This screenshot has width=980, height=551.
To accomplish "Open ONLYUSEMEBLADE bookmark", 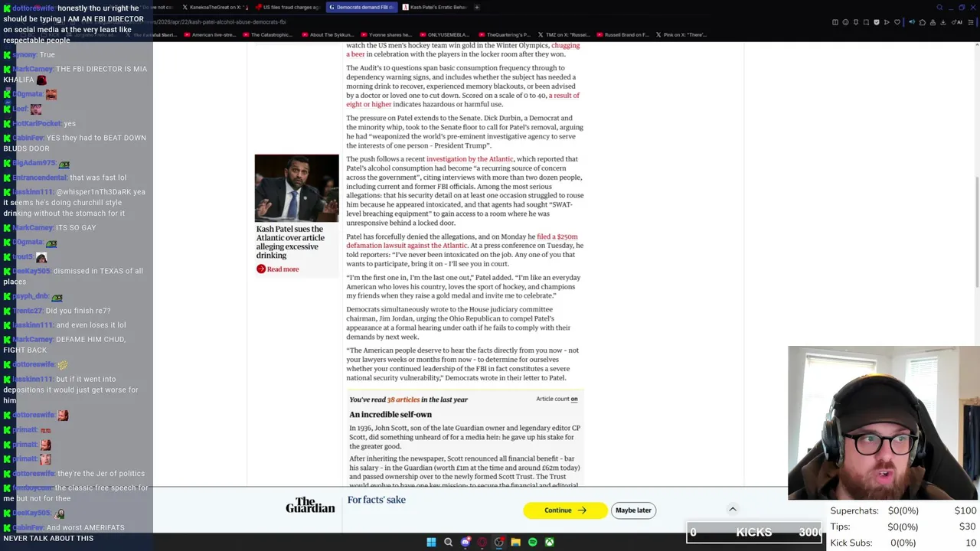I will pyautogui.click(x=445, y=34).
